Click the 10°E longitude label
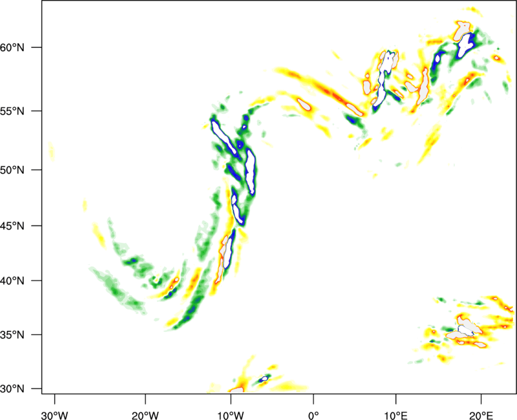Screen dimensions: 517x420 [396, 415]
